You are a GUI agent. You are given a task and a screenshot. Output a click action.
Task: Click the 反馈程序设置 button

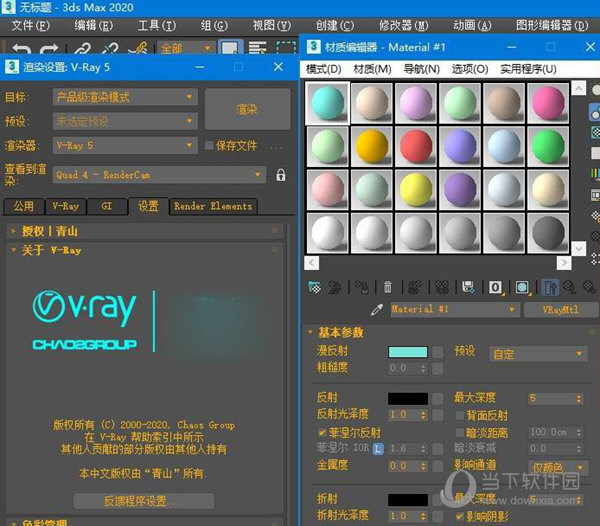tap(143, 501)
